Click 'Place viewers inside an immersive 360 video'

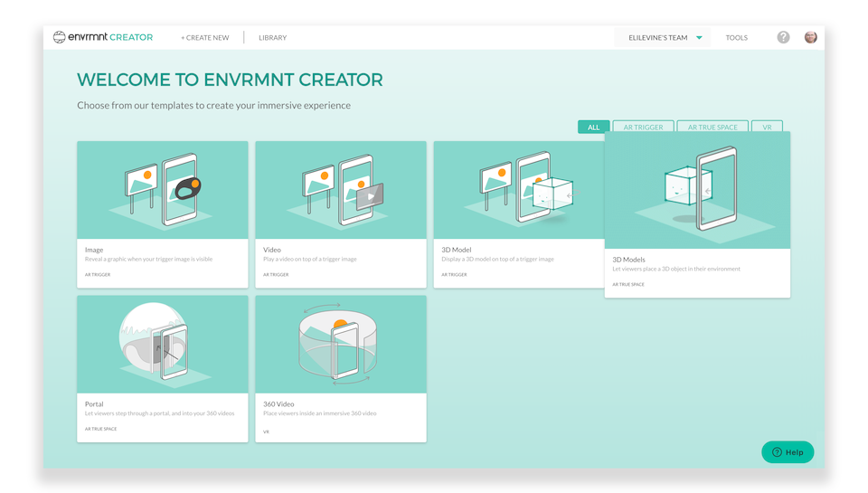(320, 413)
